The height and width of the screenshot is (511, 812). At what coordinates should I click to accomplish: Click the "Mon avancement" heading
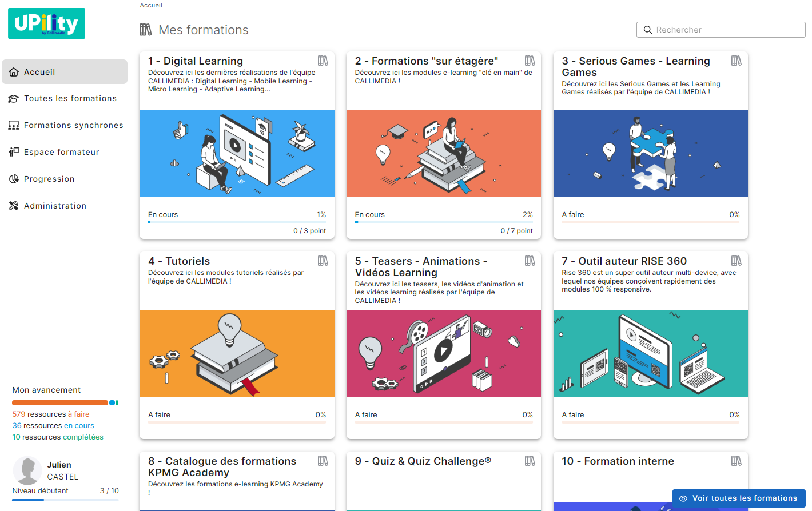47,390
